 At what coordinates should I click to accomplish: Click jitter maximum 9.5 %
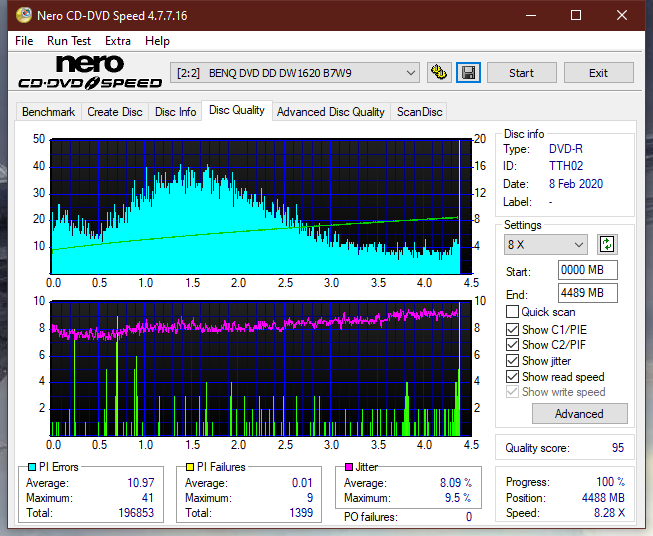458,498
